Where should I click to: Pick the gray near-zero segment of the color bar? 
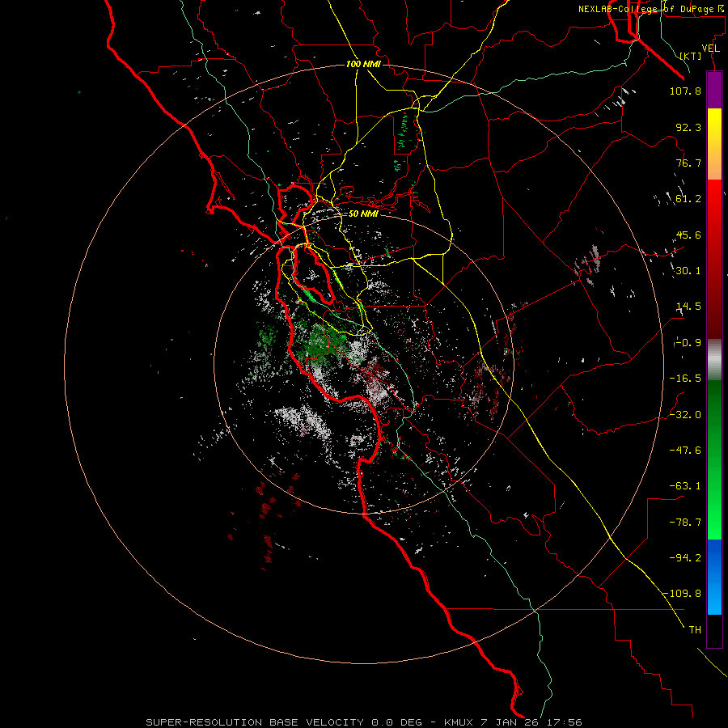[x=714, y=359]
